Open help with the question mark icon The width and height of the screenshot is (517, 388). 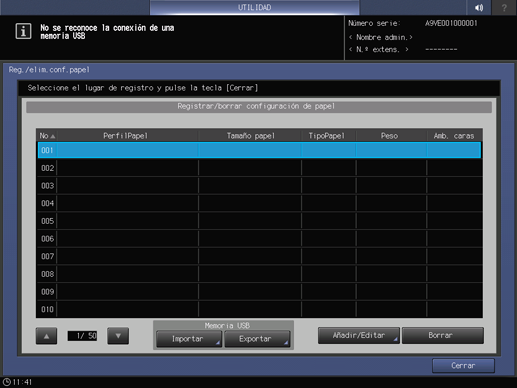pyautogui.click(x=504, y=7)
